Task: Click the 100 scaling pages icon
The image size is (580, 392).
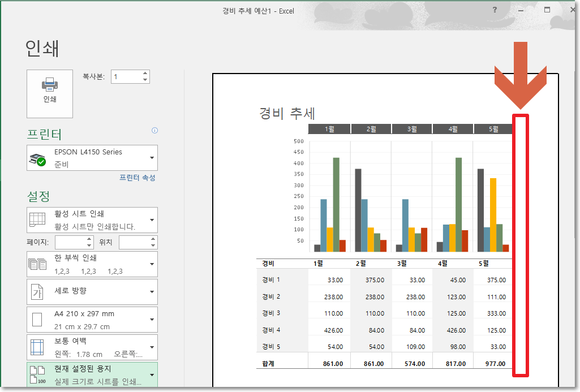Action: (37, 374)
